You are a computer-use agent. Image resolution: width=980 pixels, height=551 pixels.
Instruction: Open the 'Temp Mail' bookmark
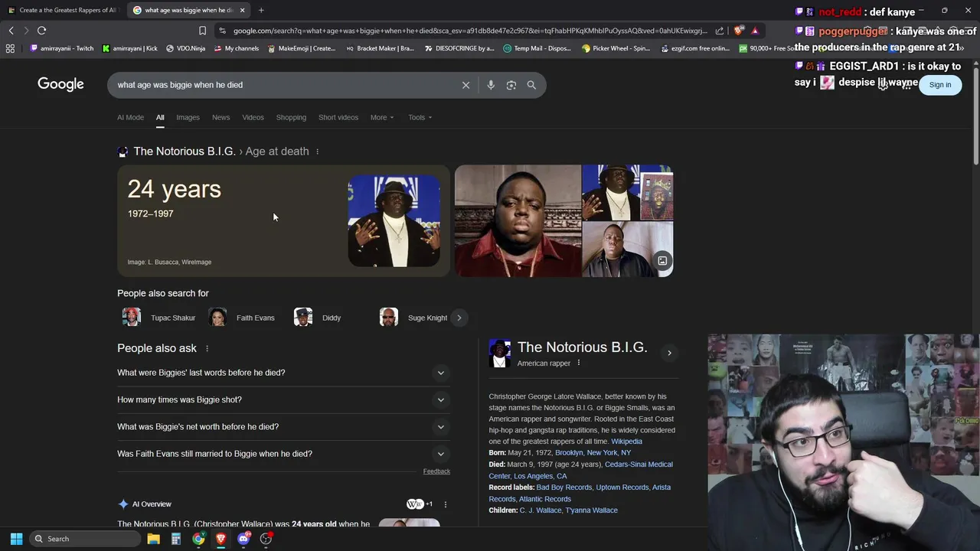(x=537, y=48)
